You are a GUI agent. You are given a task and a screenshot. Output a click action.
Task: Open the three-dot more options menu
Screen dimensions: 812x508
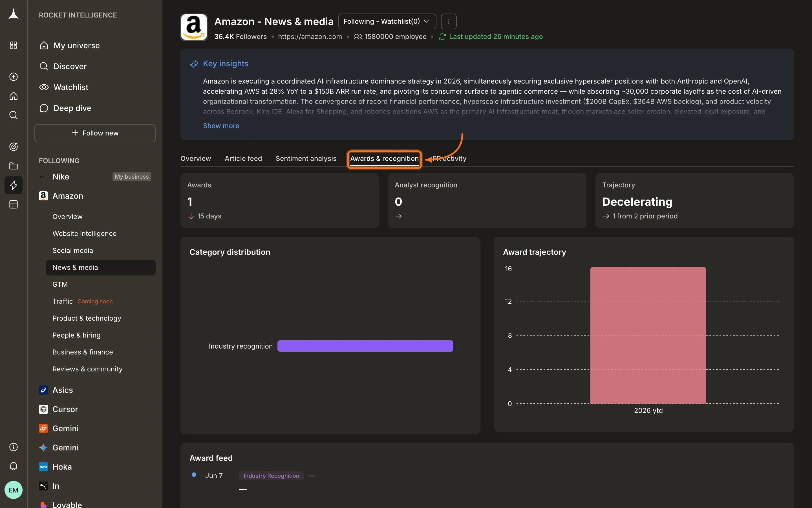pos(449,21)
